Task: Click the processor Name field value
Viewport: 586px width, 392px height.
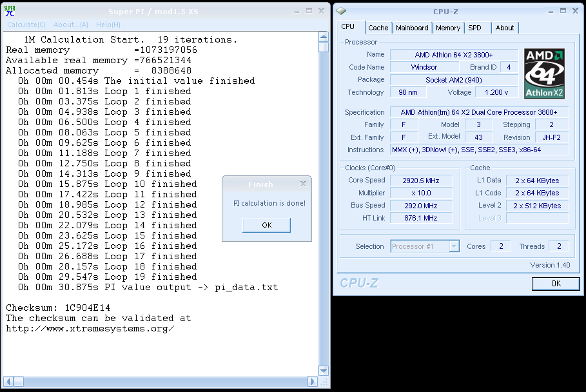Action: (454, 55)
